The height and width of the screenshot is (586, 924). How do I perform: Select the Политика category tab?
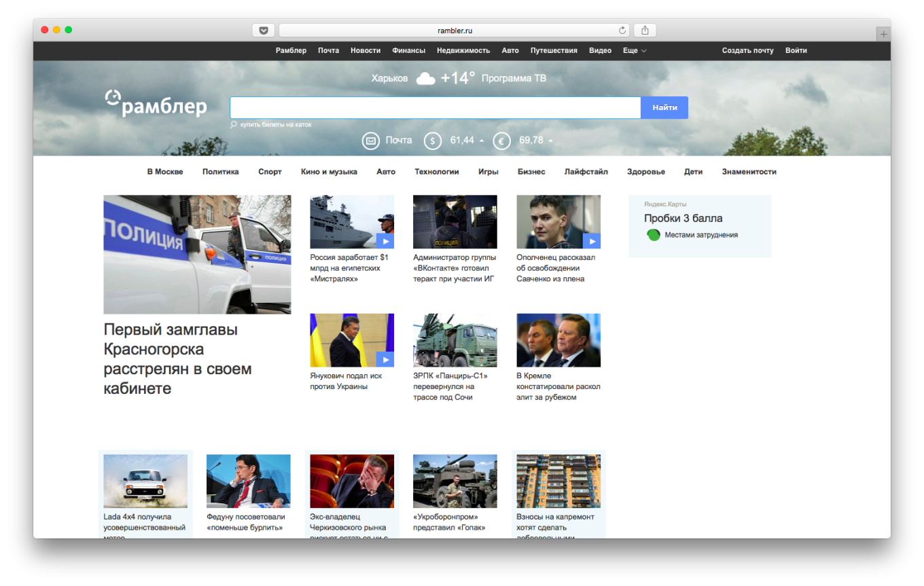click(x=221, y=172)
